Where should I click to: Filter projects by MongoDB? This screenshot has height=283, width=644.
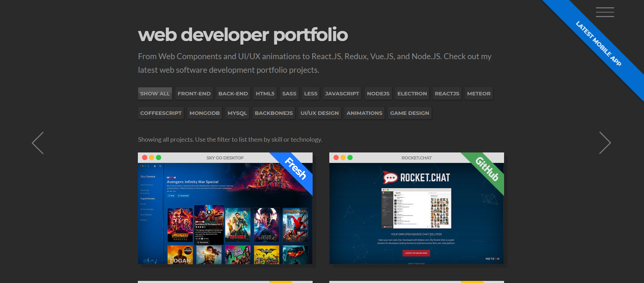pyautogui.click(x=205, y=113)
